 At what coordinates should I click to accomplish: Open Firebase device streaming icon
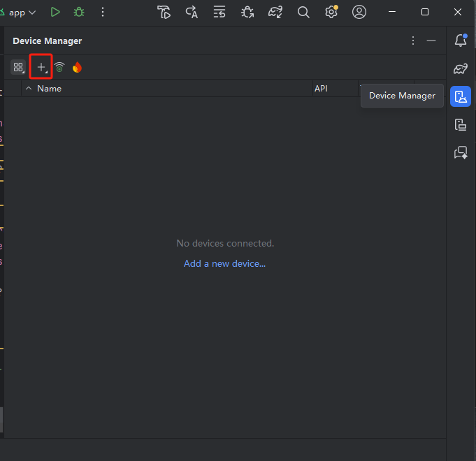[x=77, y=67]
